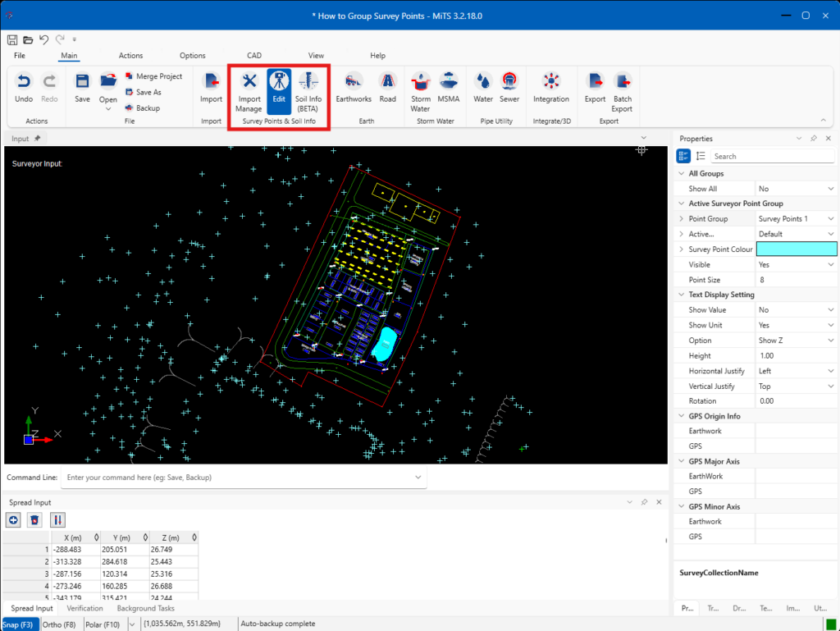The height and width of the screenshot is (631, 840).
Task: Choose Save As in File group
Action: point(143,92)
